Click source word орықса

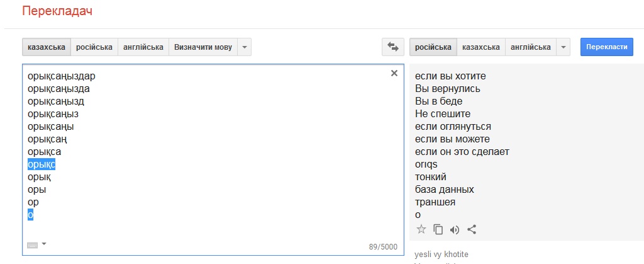coord(45,152)
